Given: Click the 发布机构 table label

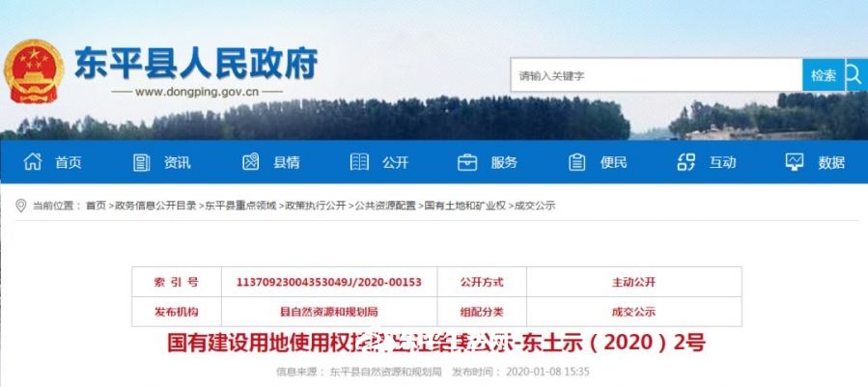Looking at the screenshot, I should 176,312.
